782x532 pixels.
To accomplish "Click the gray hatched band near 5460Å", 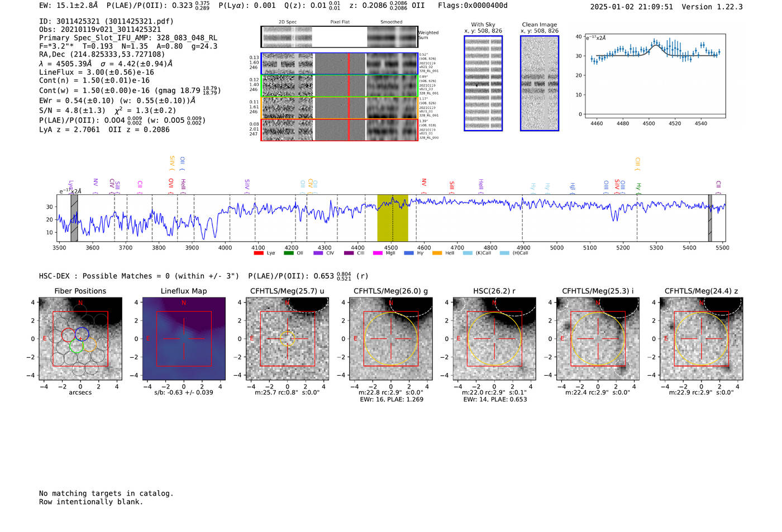I will pos(710,218).
